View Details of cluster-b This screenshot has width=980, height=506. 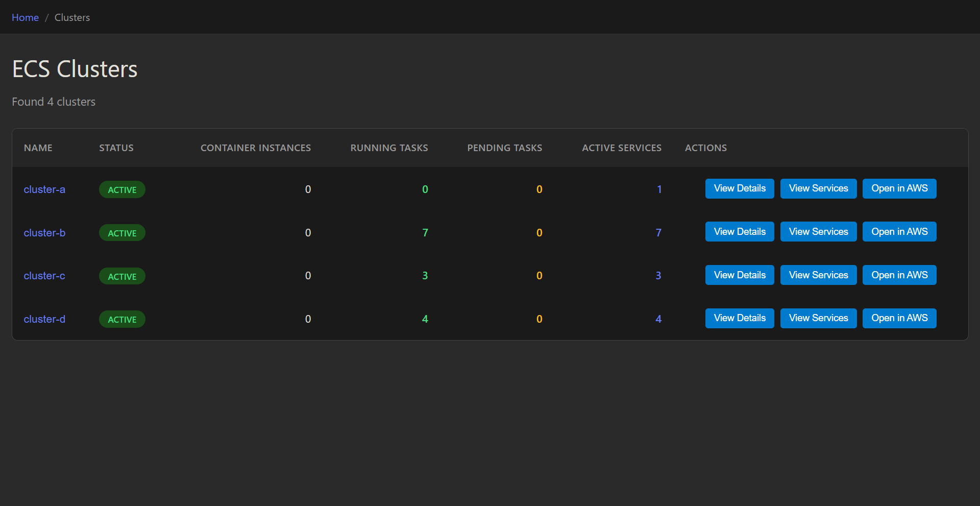pos(740,232)
